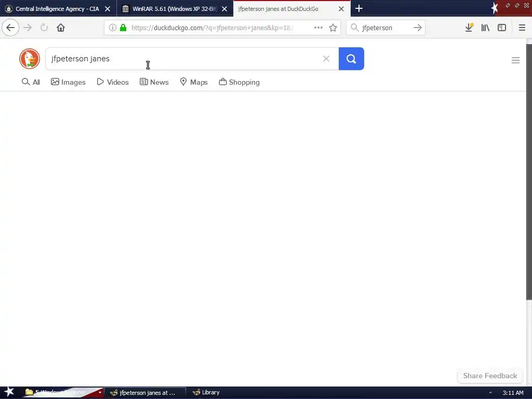Image resolution: width=532 pixels, height=399 pixels.
Task: Open the Firefox hamburger menu
Action: [x=522, y=28]
